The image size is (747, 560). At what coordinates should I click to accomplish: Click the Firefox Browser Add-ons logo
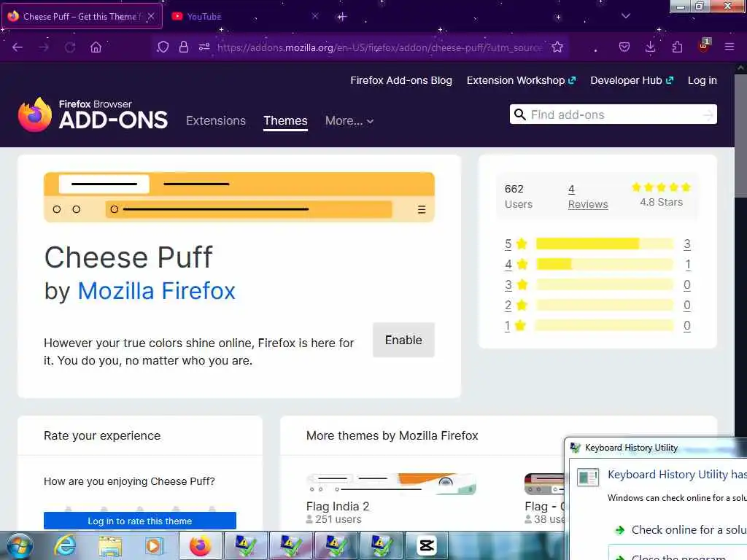pos(93,114)
